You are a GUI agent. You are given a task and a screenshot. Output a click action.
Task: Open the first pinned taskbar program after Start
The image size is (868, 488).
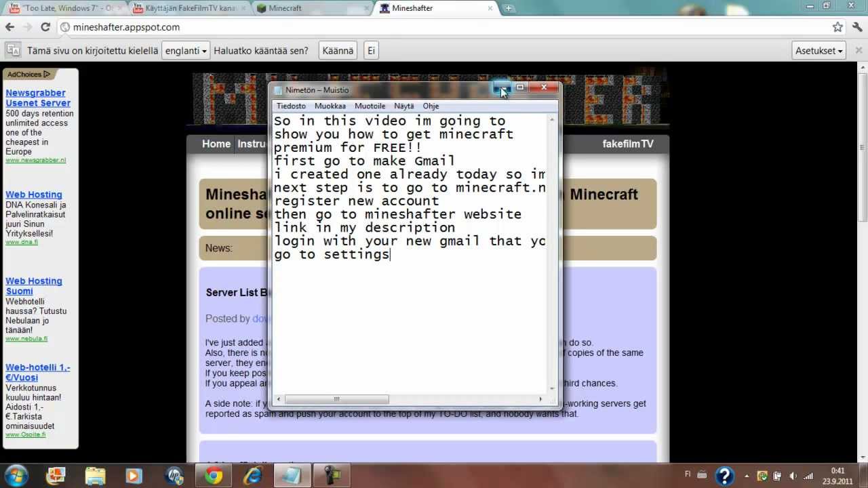point(56,475)
